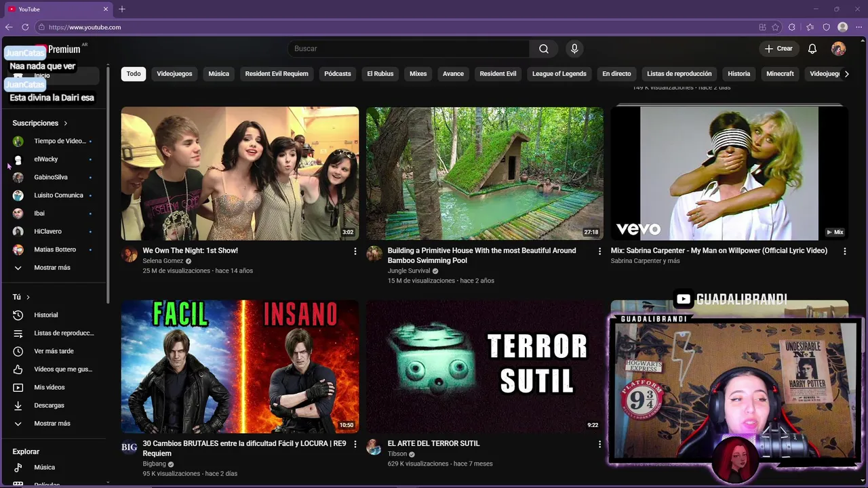This screenshot has height=488, width=868.
Task: Open options menu for 30 Cambios BRUTALES video
Action: point(355,445)
